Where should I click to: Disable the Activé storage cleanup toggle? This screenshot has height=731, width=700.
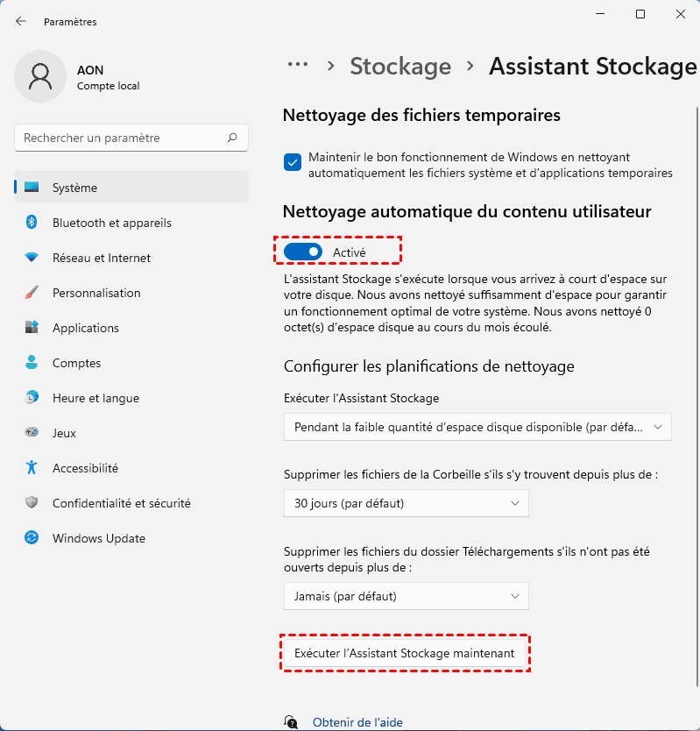coord(303,252)
